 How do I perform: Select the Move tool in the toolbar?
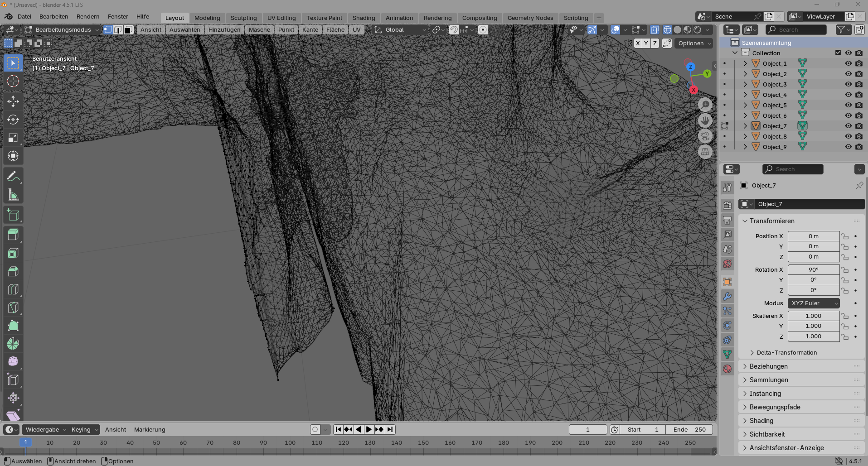tap(13, 101)
